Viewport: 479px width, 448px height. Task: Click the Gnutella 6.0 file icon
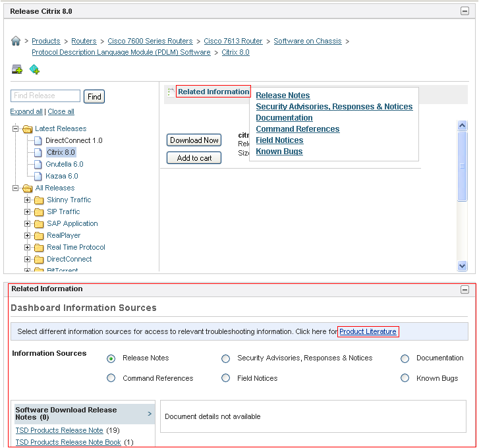(x=38, y=164)
